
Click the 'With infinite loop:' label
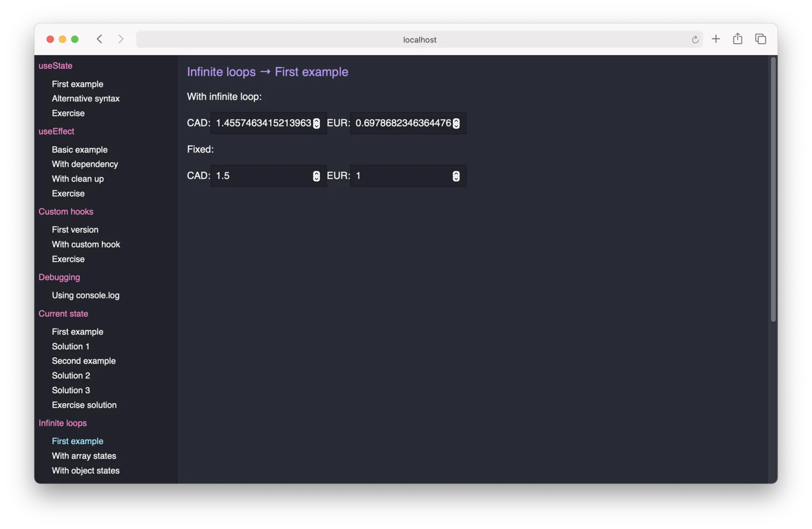pyautogui.click(x=224, y=96)
